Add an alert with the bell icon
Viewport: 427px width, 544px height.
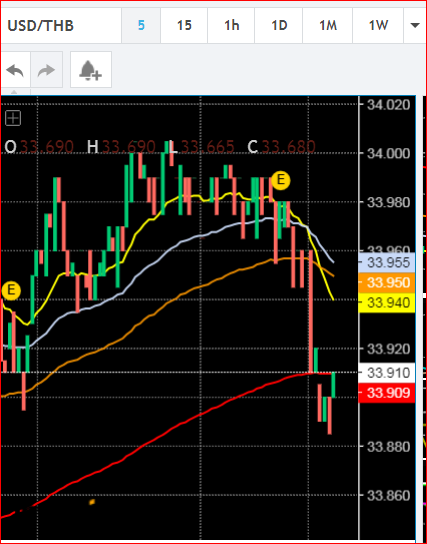(91, 70)
